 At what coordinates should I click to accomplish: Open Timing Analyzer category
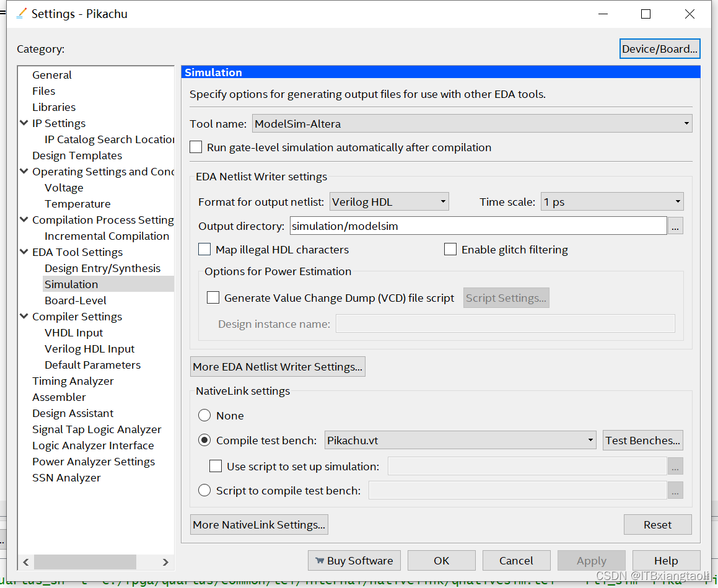click(x=73, y=381)
